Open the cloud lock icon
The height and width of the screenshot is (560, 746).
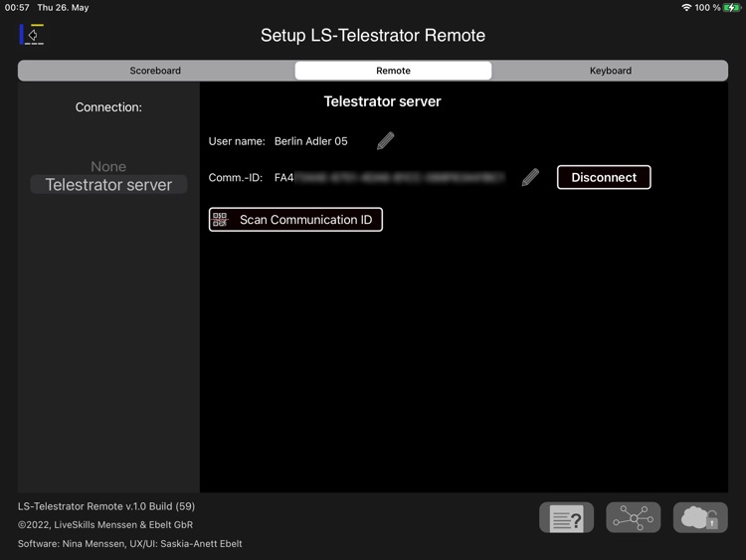click(700, 517)
